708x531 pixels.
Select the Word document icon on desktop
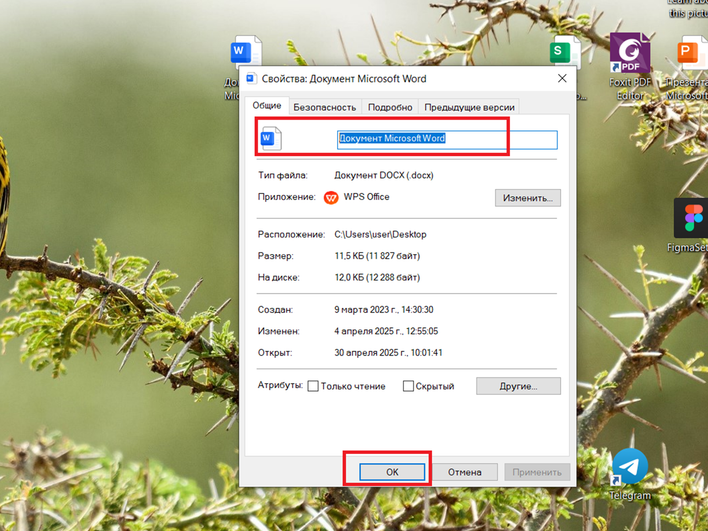246,51
